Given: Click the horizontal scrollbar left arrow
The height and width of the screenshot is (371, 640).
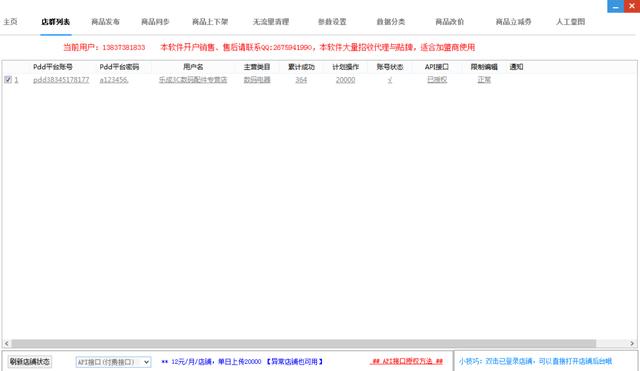Looking at the screenshot, I should click(x=7, y=344).
